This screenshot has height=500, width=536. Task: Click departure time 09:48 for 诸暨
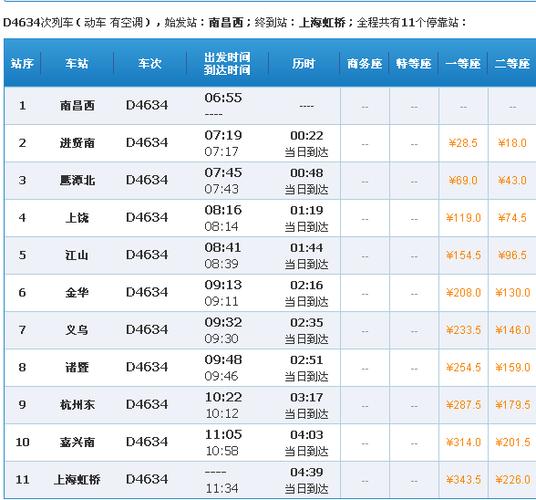pos(223,360)
